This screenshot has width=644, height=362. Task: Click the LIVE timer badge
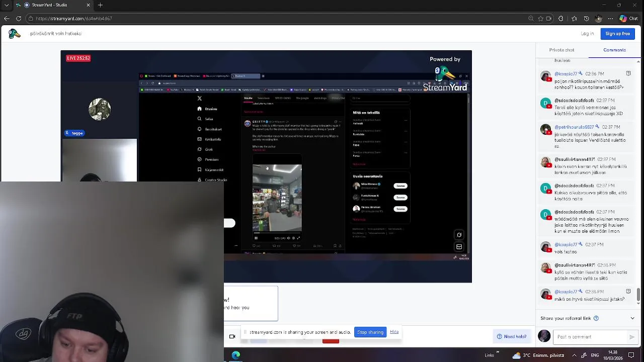click(x=78, y=58)
